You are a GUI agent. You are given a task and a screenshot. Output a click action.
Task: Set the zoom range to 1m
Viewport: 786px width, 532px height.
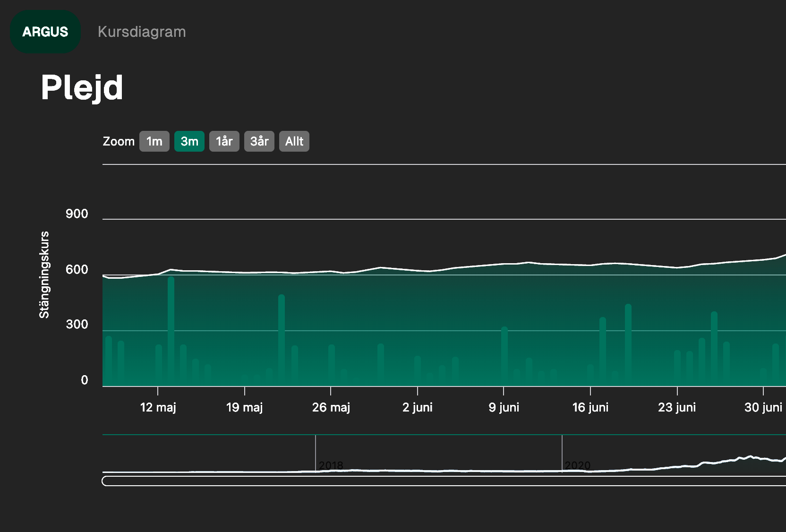pos(154,141)
